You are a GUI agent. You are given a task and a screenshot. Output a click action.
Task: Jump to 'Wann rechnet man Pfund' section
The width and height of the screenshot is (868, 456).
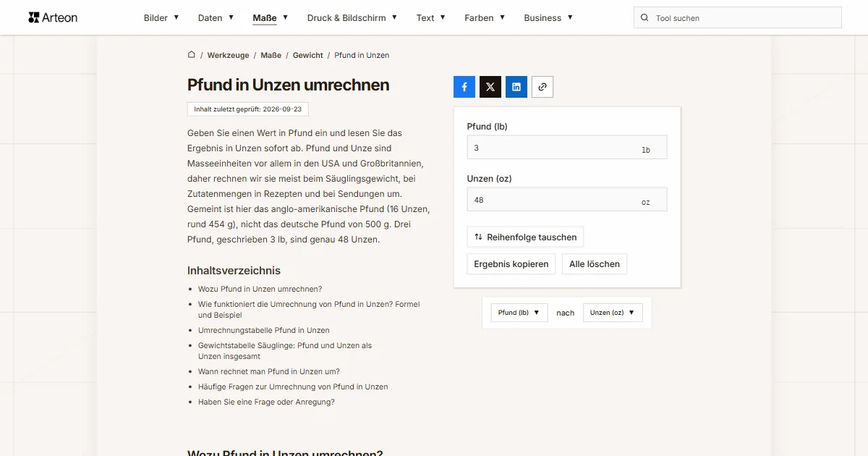coord(269,371)
